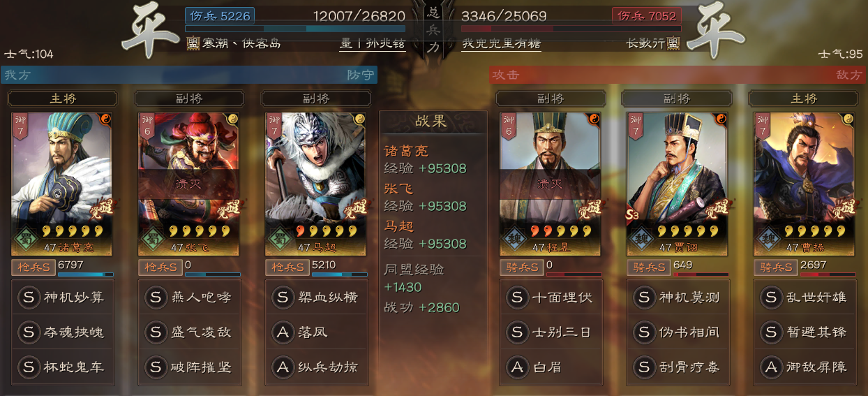Open Cao Cao's hero portrait card
Screen dimensions: 868x396
coord(804,184)
